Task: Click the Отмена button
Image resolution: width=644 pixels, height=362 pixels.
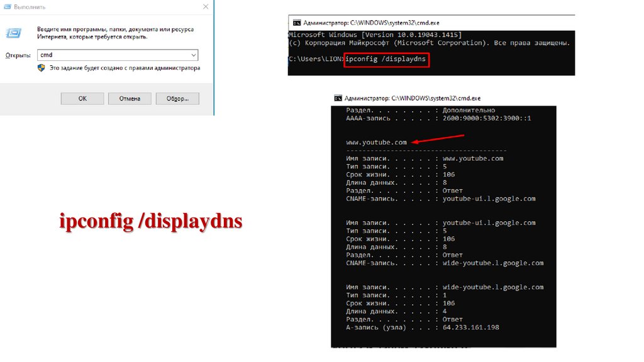Action: [x=130, y=99]
